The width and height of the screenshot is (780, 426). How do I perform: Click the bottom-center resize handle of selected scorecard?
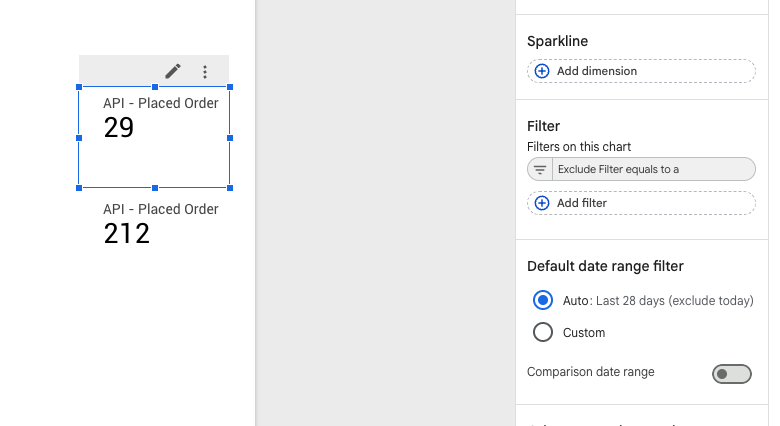tap(154, 187)
